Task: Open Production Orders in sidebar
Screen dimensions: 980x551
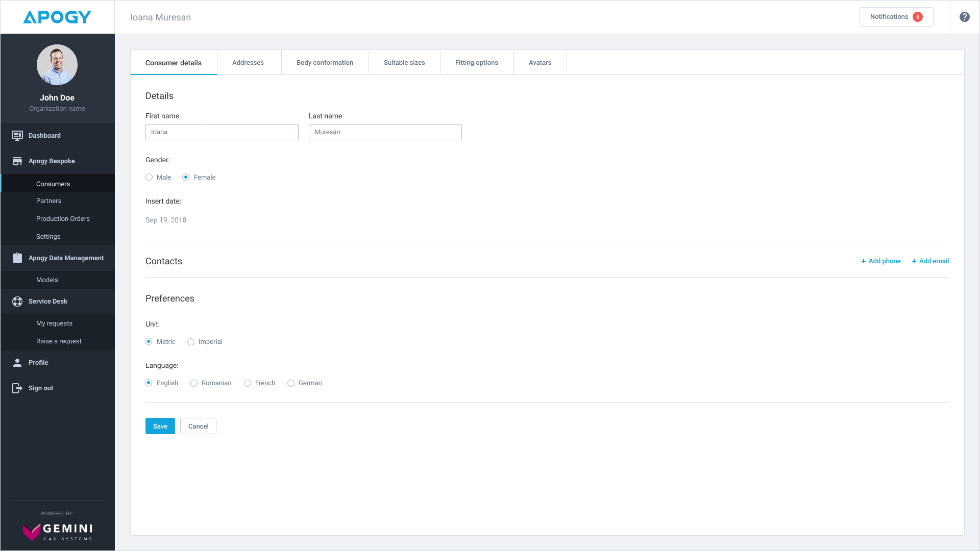Action: coord(63,219)
